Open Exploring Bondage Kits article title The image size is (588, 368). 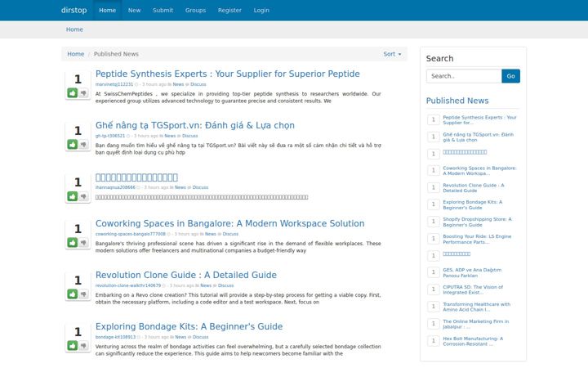point(189,326)
